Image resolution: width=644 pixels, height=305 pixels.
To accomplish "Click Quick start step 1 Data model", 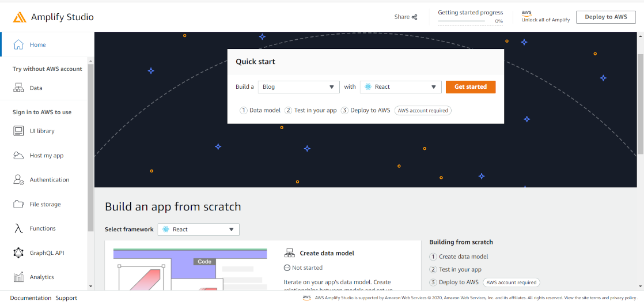I will (260, 110).
